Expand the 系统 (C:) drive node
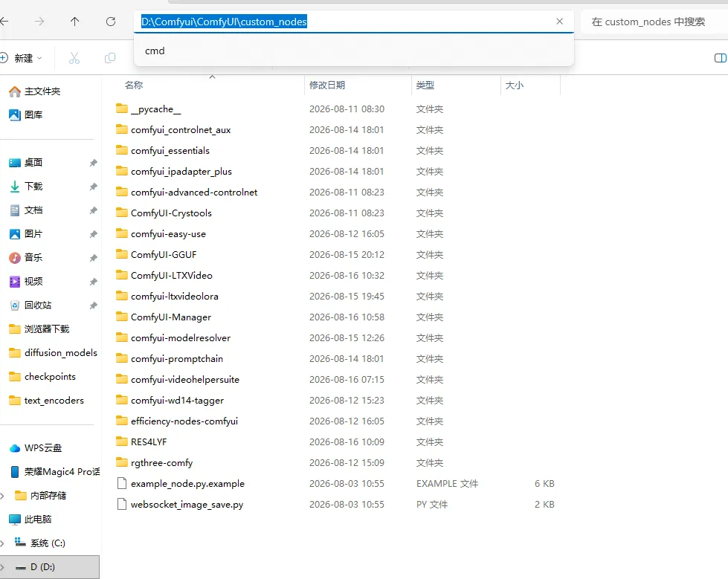728x579 pixels. (x=3, y=543)
